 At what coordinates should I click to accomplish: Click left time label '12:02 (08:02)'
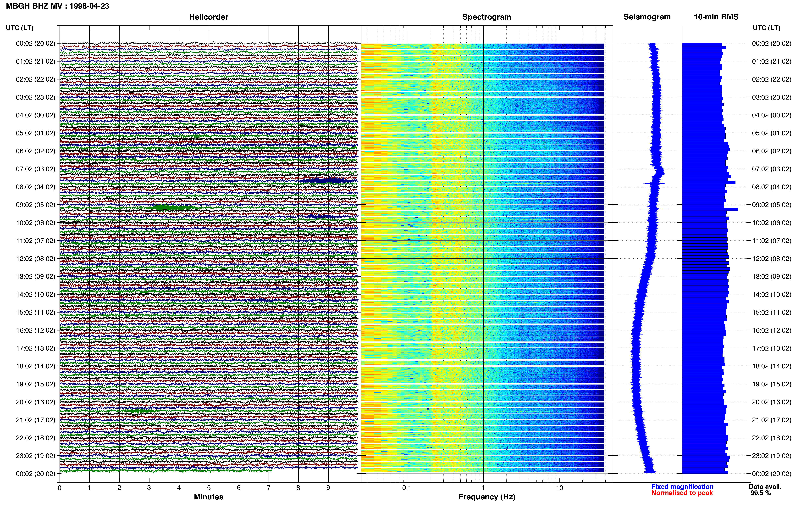pos(36,259)
